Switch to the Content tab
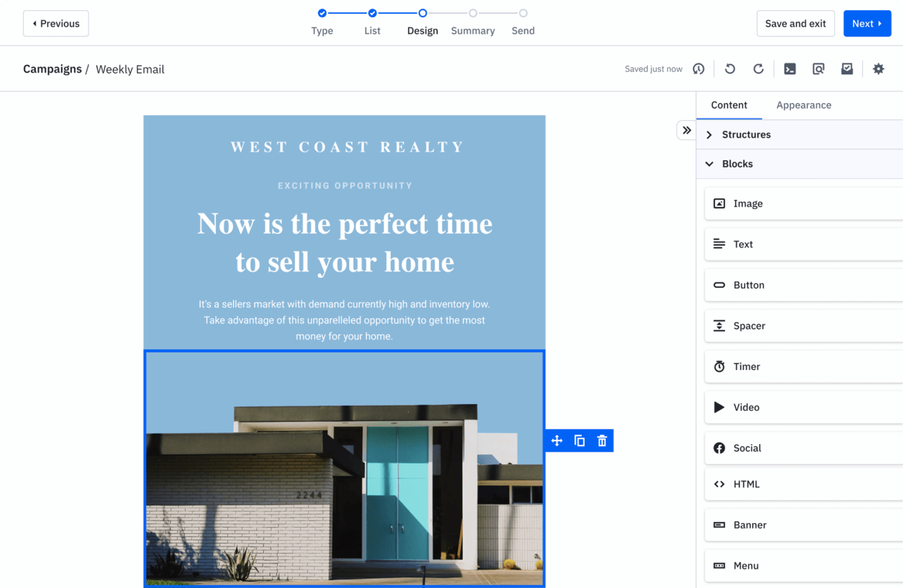 click(729, 105)
